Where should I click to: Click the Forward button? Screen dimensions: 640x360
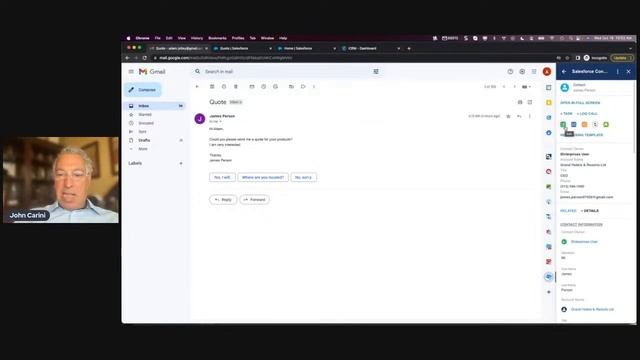254,200
